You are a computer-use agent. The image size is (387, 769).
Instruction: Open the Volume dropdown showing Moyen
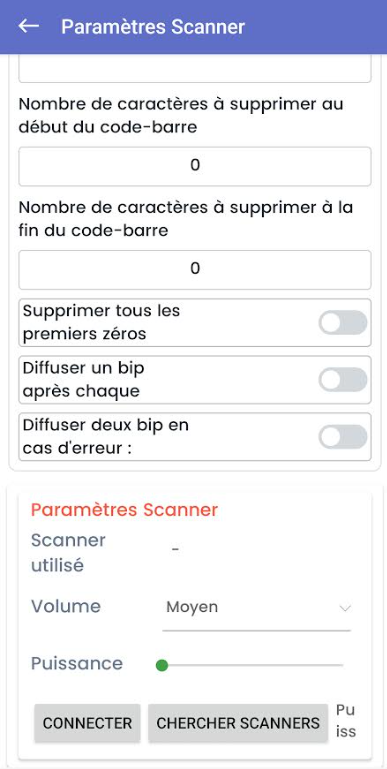pyautogui.click(x=257, y=609)
